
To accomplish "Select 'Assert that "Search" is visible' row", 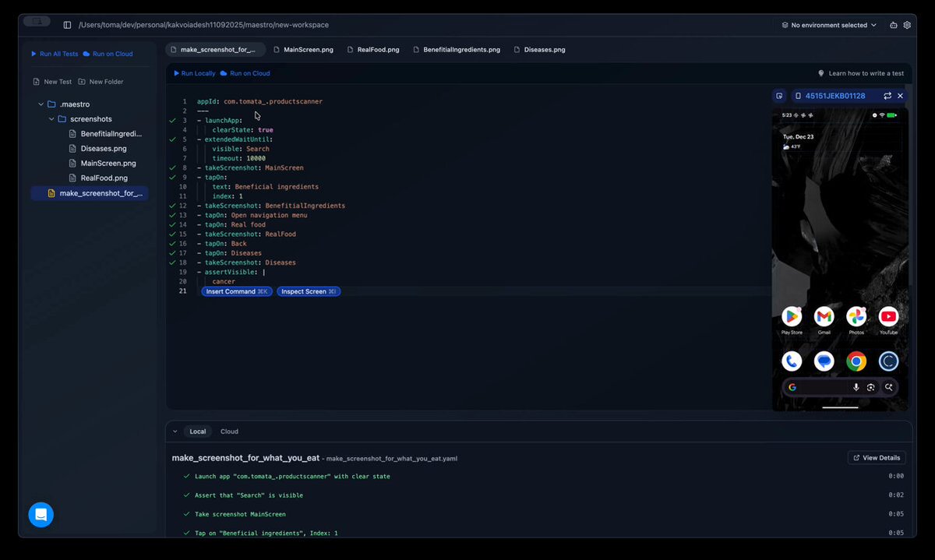I will (543, 495).
